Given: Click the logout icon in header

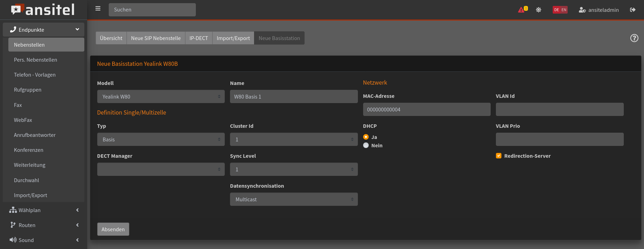Looking at the screenshot, I should point(632,10).
